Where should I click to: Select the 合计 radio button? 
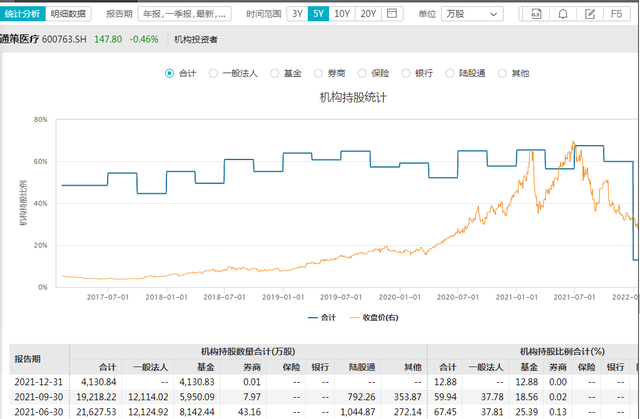pyautogui.click(x=169, y=73)
